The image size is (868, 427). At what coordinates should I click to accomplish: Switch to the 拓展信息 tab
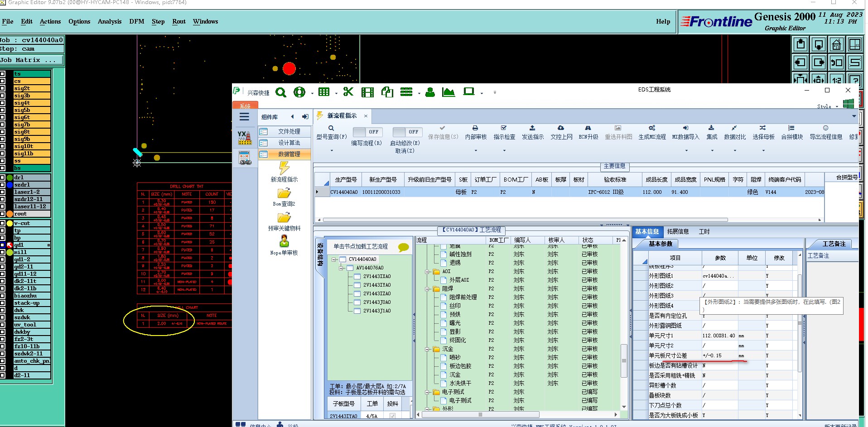[678, 232]
